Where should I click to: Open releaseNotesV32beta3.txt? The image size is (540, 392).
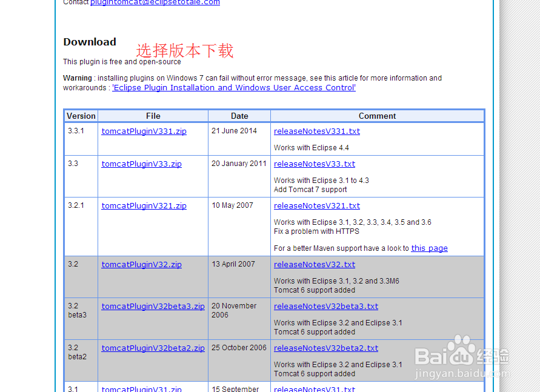[326, 307]
